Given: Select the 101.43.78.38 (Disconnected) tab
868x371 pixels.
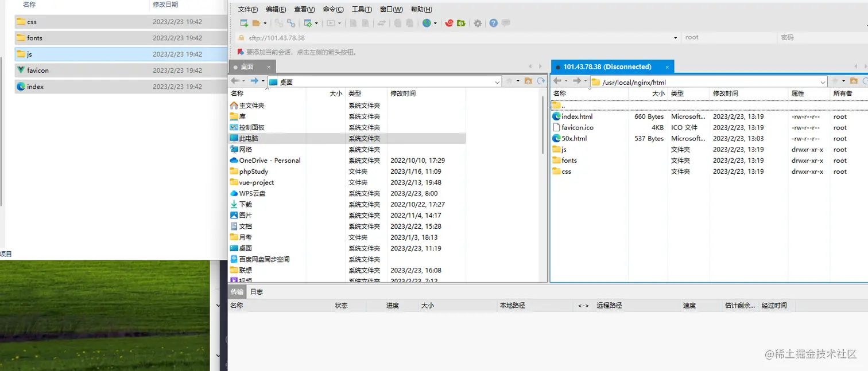Looking at the screenshot, I should 613,67.
